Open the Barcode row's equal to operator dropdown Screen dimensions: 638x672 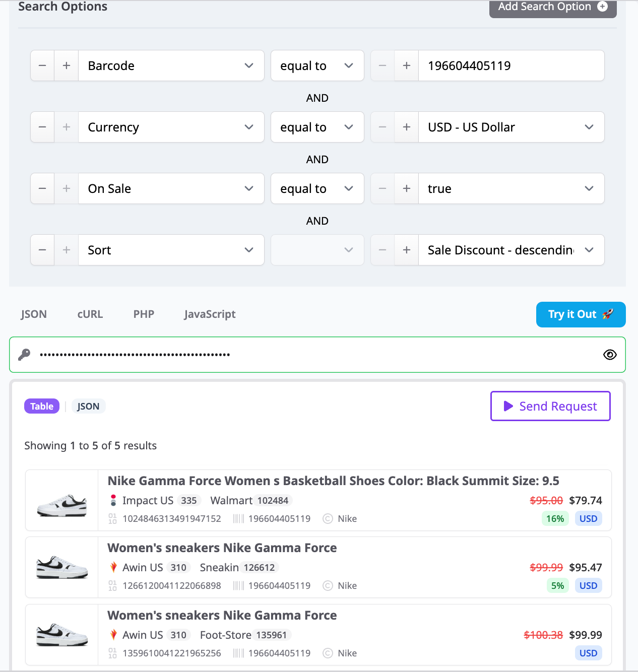pyautogui.click(x=317, y=65)
